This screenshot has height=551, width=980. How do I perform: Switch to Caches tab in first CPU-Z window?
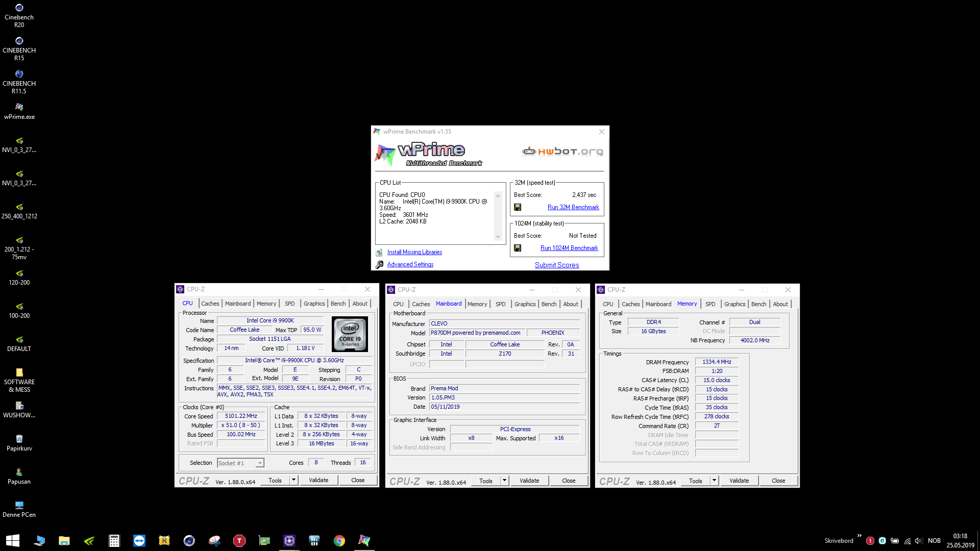point(210,304)
